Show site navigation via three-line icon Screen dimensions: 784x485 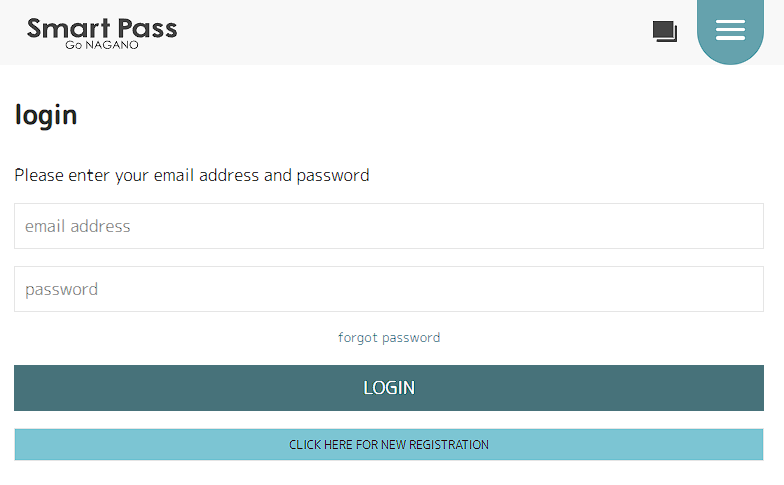tap(730, 30)
